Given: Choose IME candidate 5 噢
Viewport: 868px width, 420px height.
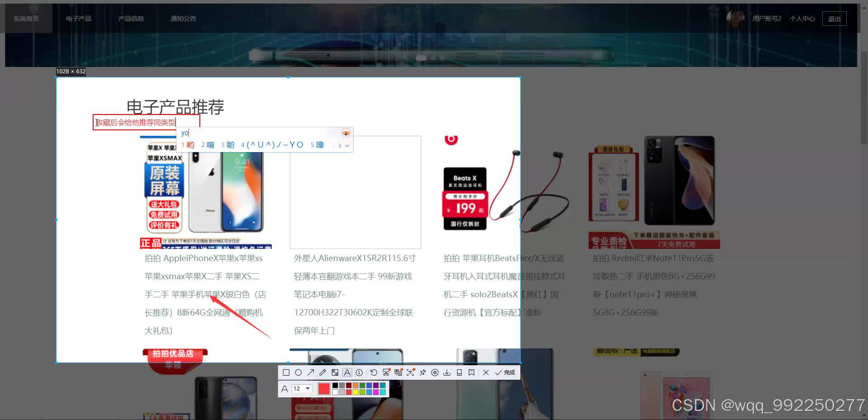Looking at the screenshot, I should coord(317,145).
